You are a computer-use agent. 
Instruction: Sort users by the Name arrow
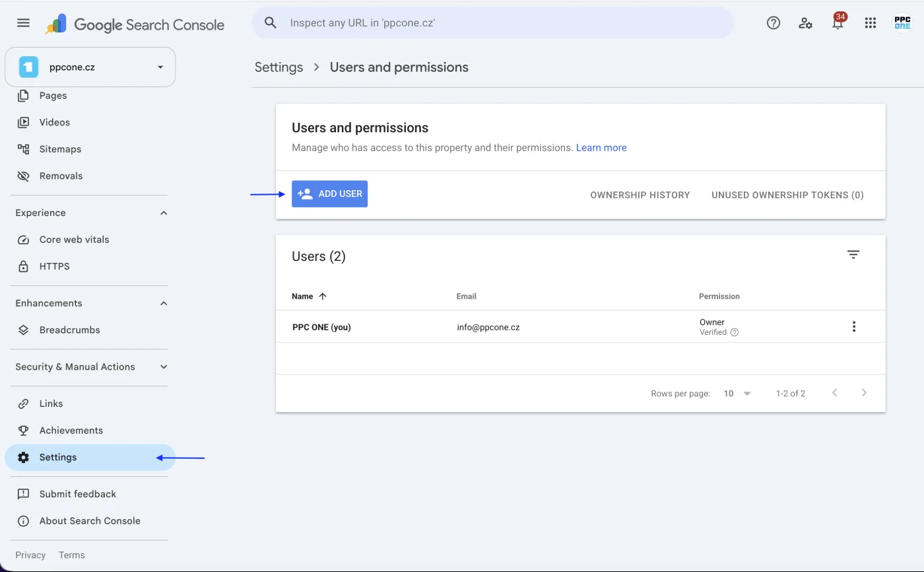[x=322, y=297]
